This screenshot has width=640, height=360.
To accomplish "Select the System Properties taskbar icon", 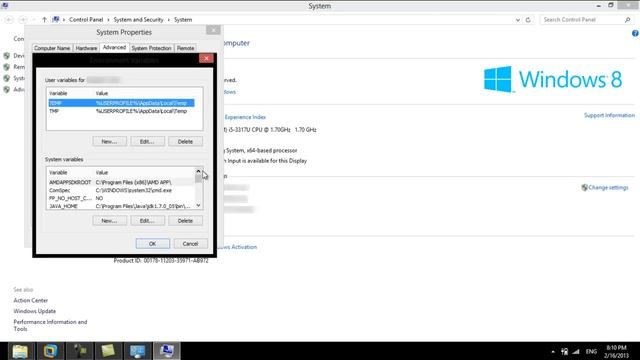I will click(x=167, y=351).
